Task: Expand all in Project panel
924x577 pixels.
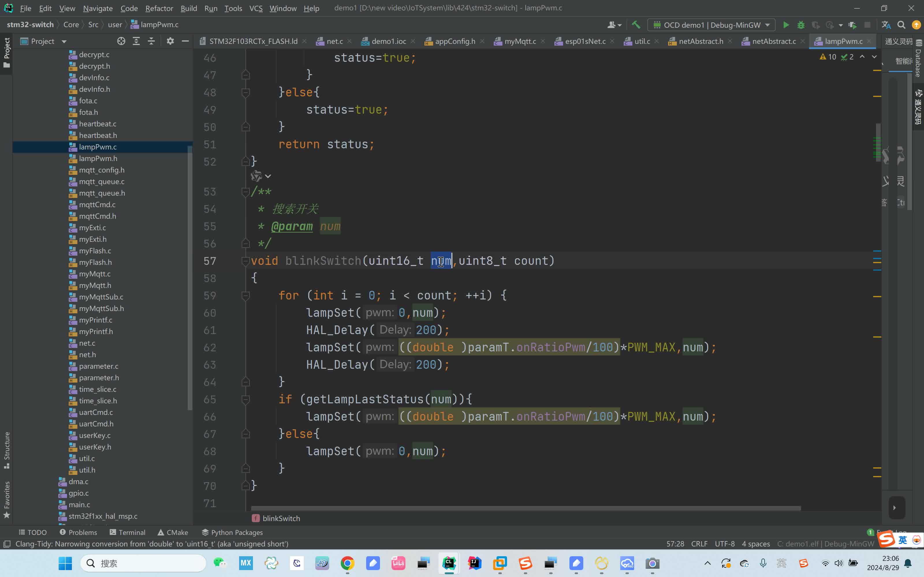Action: 136,41
